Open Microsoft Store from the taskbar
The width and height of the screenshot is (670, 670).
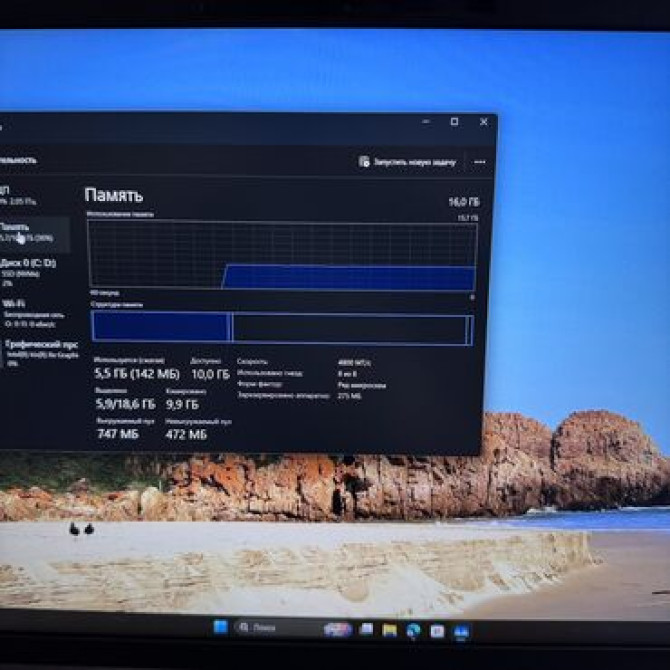click(437, 631)
